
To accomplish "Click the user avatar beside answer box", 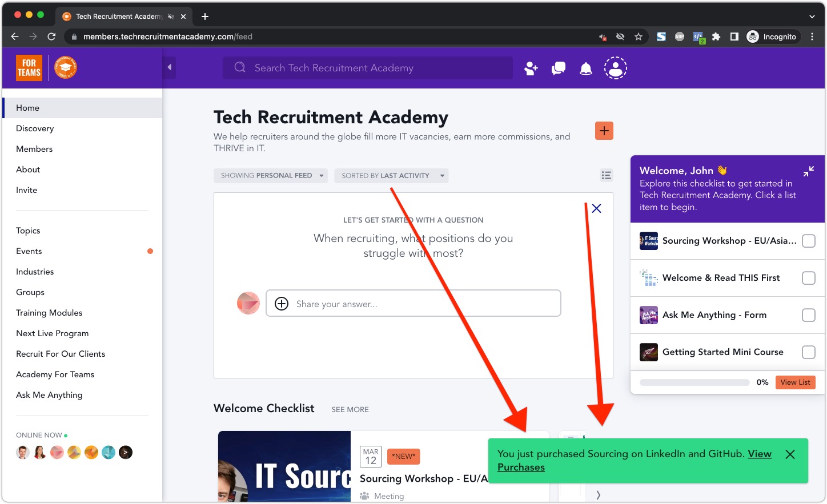I will [248, 303].
